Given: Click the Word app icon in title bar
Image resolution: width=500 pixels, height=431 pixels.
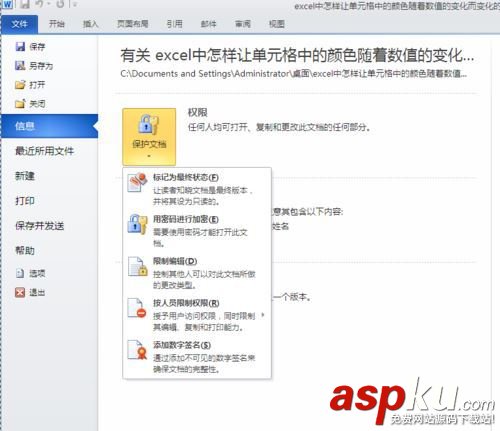Looking at the screenshot, I should [7, 4].
